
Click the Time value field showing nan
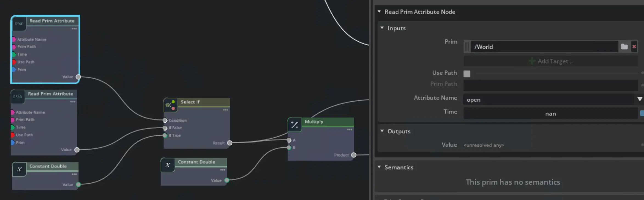click(550, 114)
